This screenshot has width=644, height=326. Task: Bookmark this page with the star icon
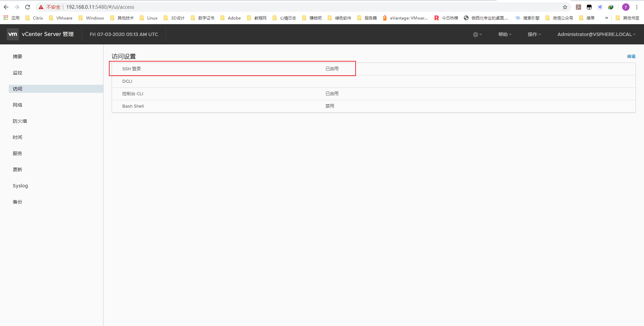tap(565, 7)
